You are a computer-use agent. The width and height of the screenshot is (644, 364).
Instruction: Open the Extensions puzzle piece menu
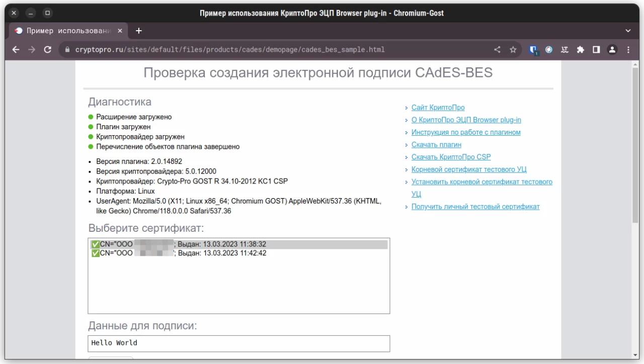click(581, 50)
